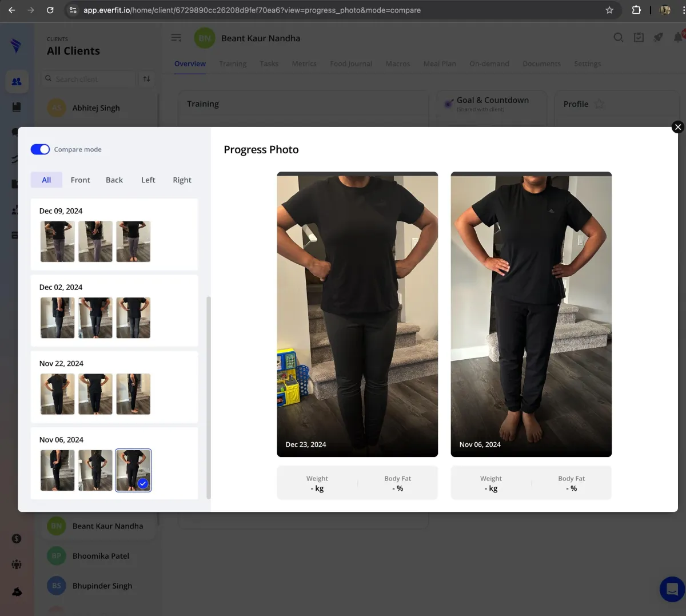Pick second Nov 22, 2024 thumbnail
The image size is (686, 616).
[x=95, y=394]
